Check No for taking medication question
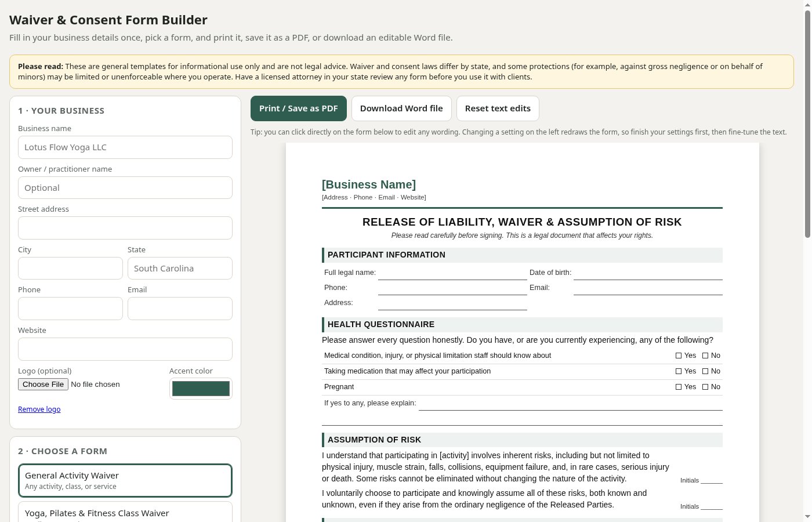 (x=705, y=371)
